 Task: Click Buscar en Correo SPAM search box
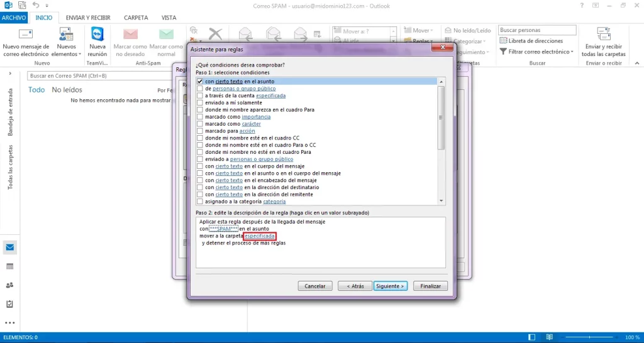pos(100,76)
